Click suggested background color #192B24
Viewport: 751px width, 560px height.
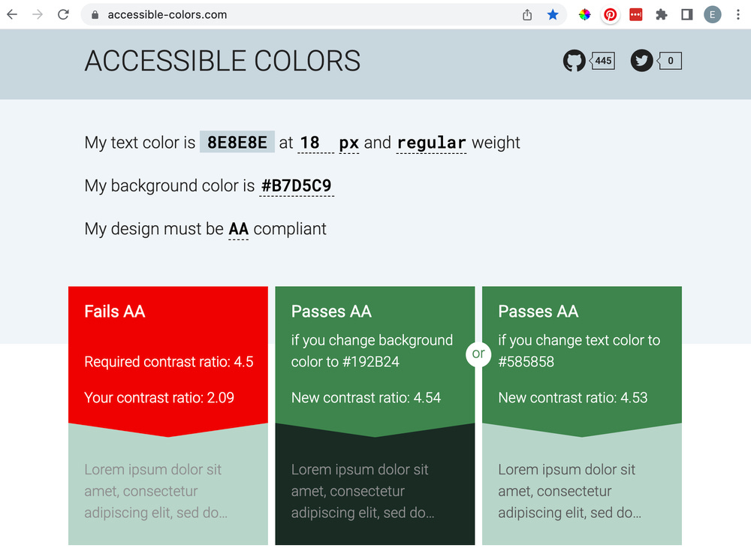coord(371,362)
